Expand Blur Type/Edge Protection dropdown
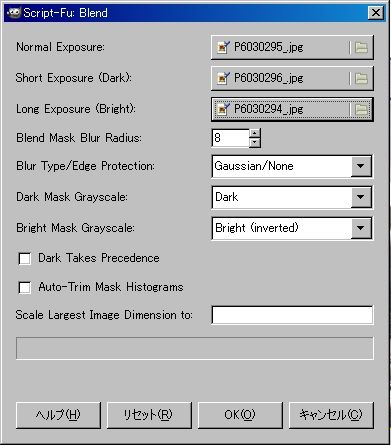 pos(361,166)
